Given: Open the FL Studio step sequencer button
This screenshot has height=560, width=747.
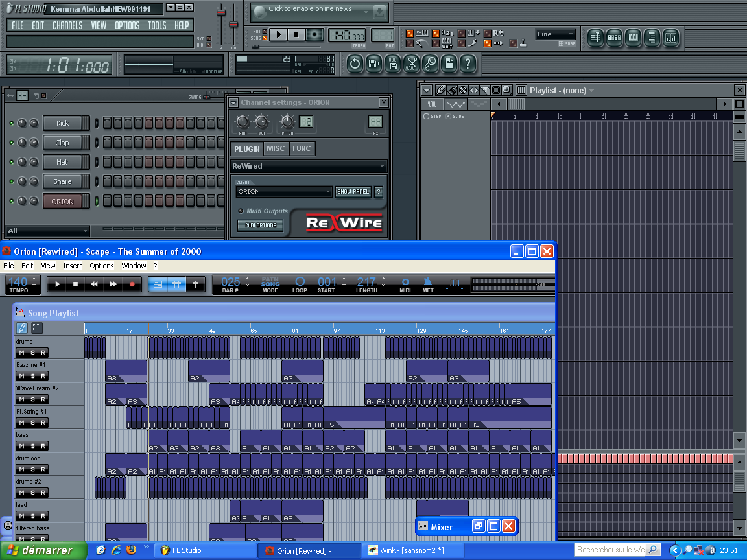Looking at the screenshot, I should tap(614, 38).
